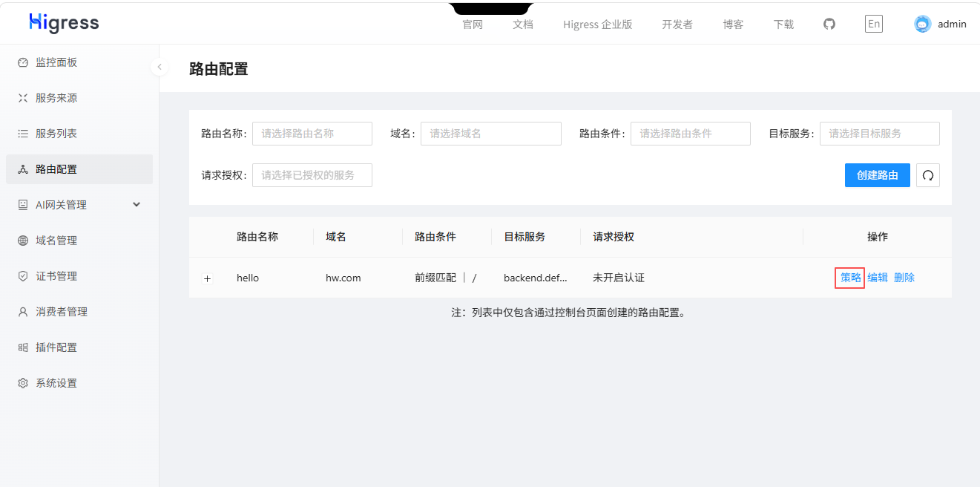Image resolution: width=980 pixels, height=487 pixels.
Task: Click 编辑 for hello route
Action: [878, 278]
